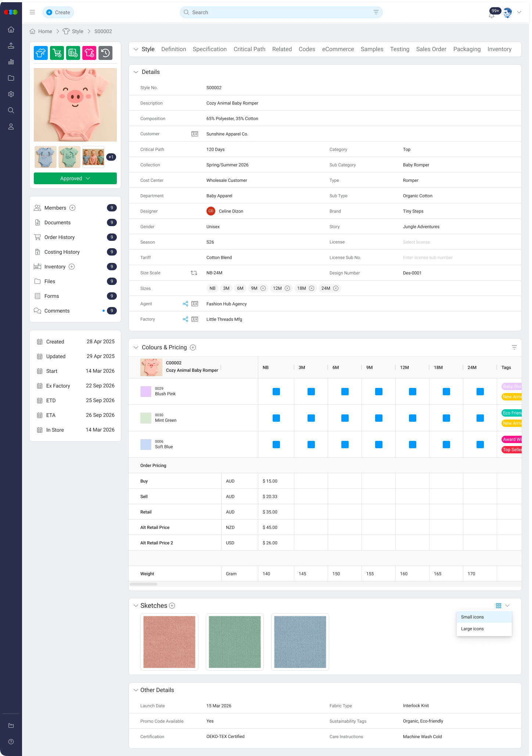Click the Agent share icon
The height and width of the screenshot is (756, 532).
186,304
